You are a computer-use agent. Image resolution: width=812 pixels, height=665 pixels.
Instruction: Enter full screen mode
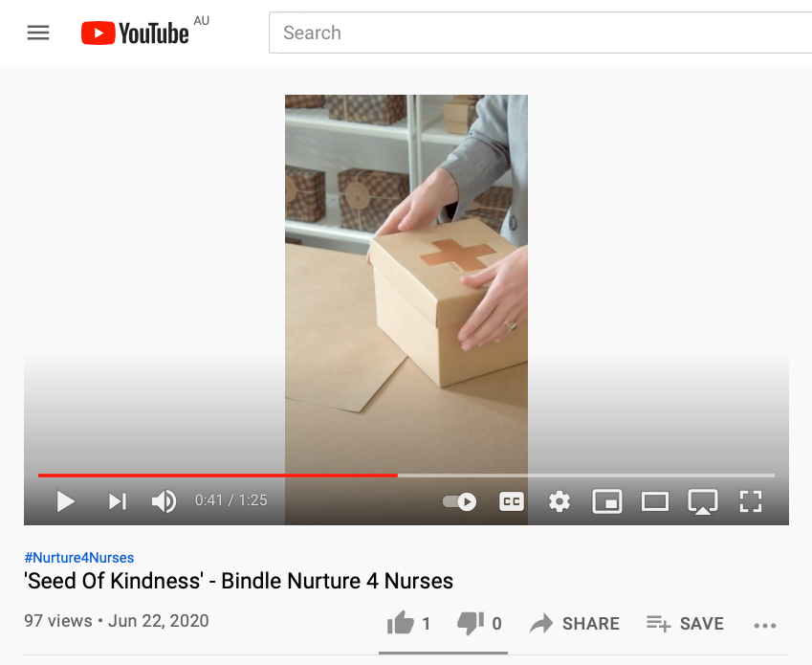pos(751,501)
